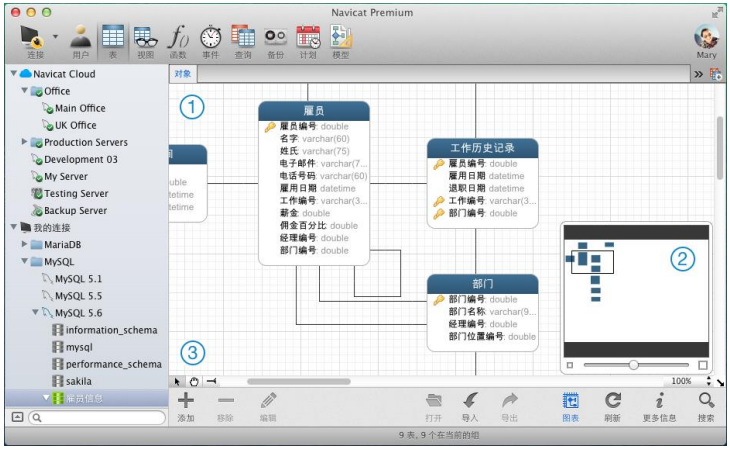Image resolution: width=730 pixels, height=449 pixels.
Task: Select the pointer arrow tool
Action: pyautogui.click(x=177, y=382)
